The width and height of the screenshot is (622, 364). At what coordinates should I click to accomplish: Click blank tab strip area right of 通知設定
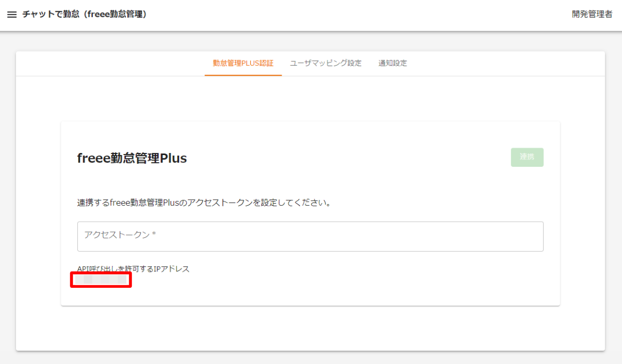507,63
